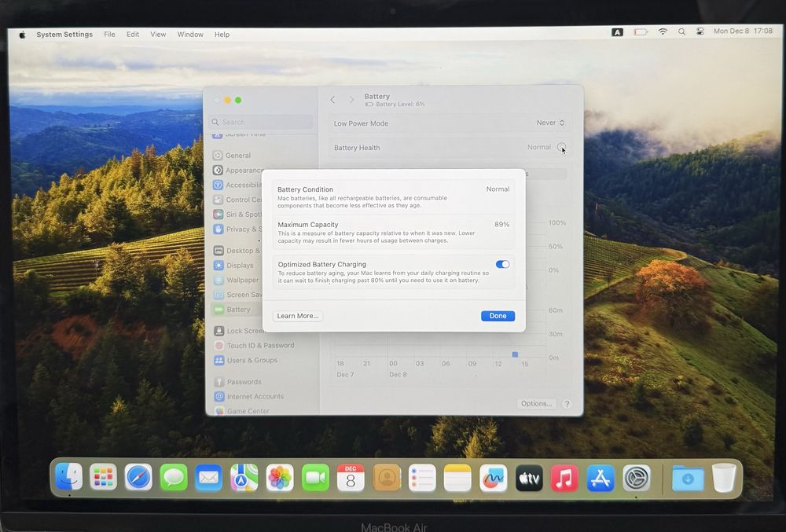The width and height of the screenshot is (786, 532).
Task: Open Messages app in the Dock
Action: 174,478
